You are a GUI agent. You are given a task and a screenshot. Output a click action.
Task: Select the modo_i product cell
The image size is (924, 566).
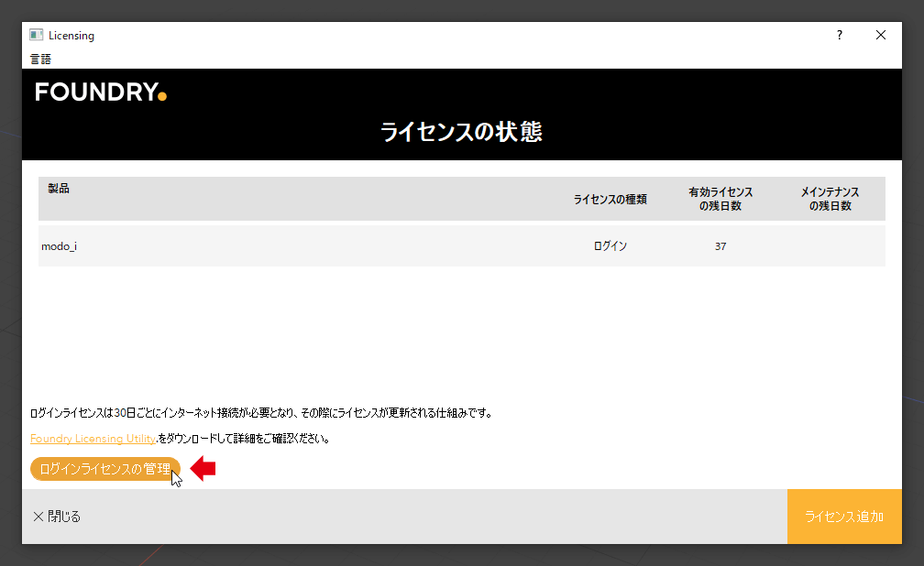[x=59, y=246]
